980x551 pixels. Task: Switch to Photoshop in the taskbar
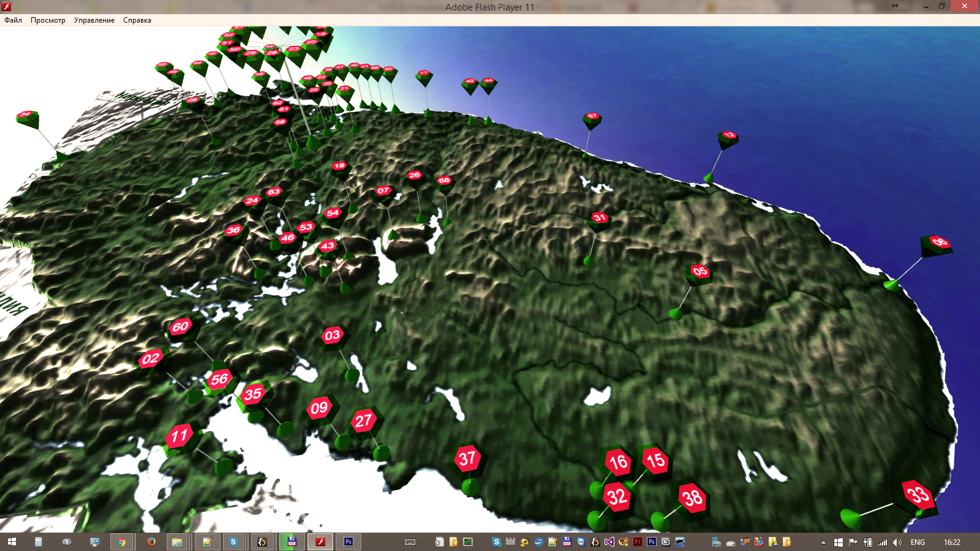coord(349,542)
